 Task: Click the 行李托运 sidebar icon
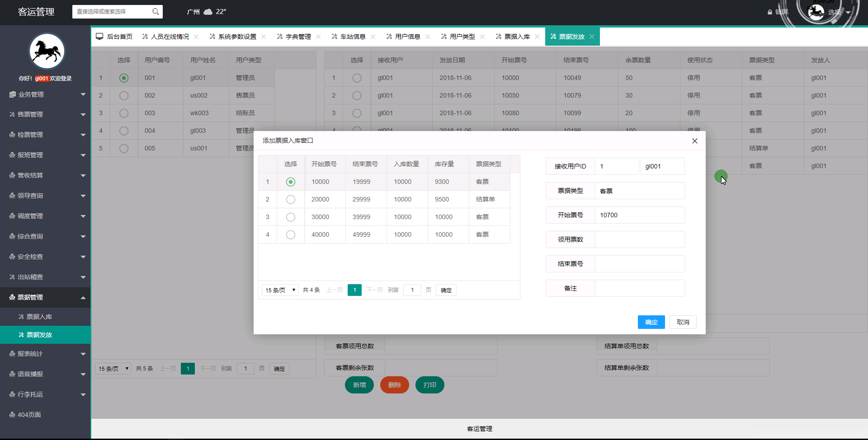pos(12,394)
